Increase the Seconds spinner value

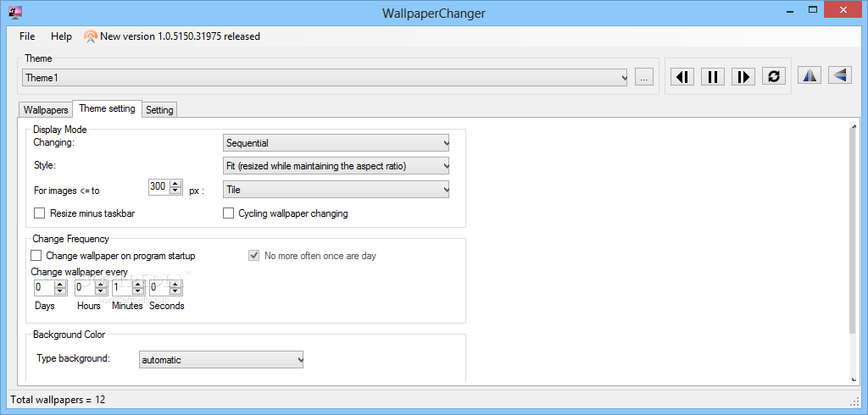[176, 285]
